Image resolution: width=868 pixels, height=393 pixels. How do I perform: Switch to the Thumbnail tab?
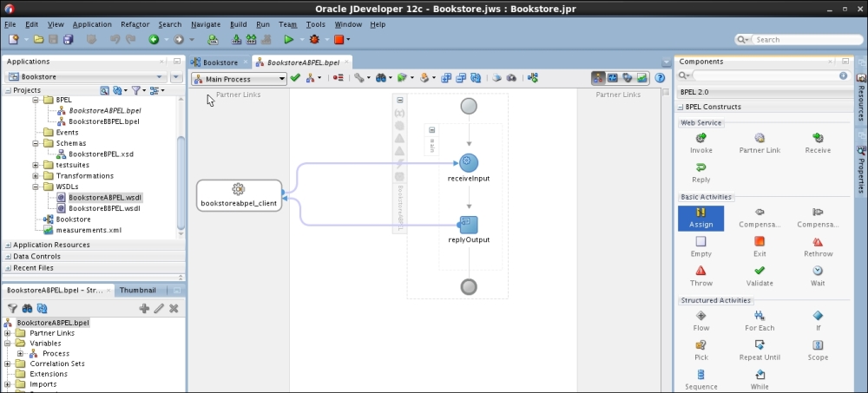click(138, 290)
